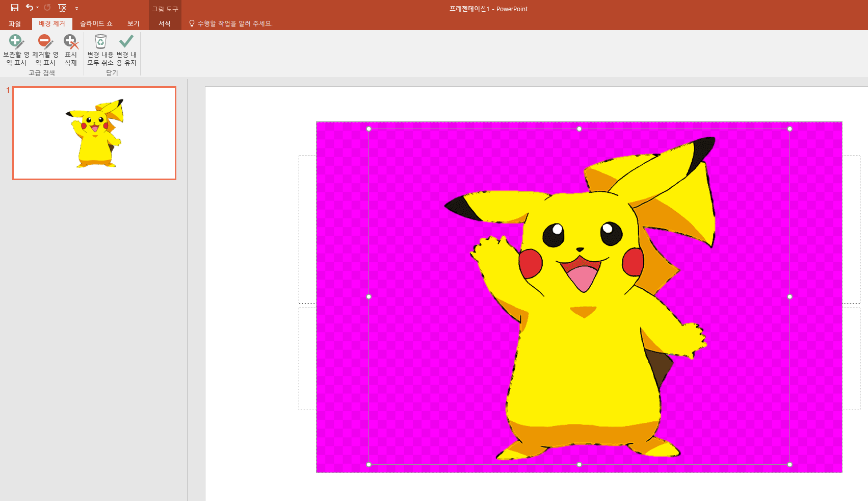The height and width of the screenshot is (501, 868).
Task: Click the 닫기 group label
Action: pyautogui.click(x=112, y=73)
